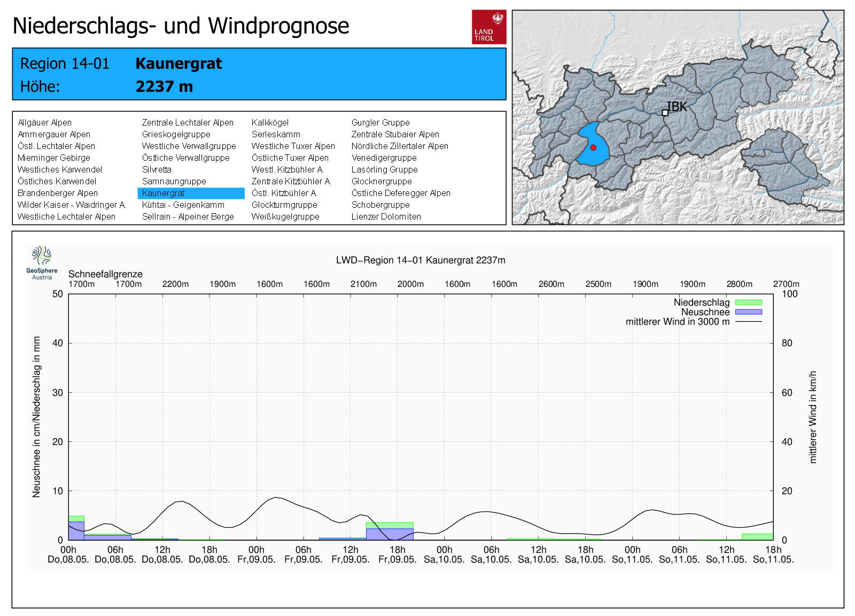Image resolution: width=855 pixels, height=616 pixels.
Task: Open Glockturmgruppe region forecast
Action: pyautogui.click(x=284, y=205)
